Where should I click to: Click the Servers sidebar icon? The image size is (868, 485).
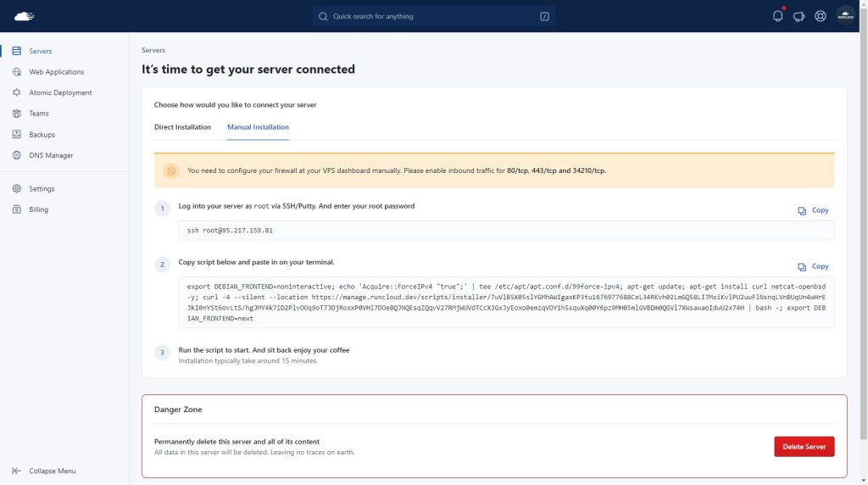click(17, 52)
